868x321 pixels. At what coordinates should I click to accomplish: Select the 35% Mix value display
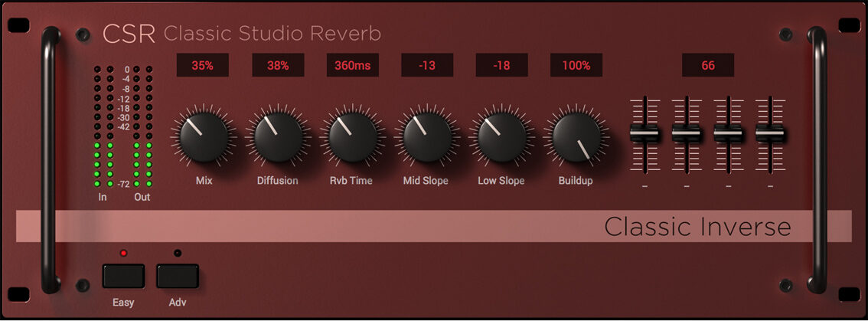point(203,65)
